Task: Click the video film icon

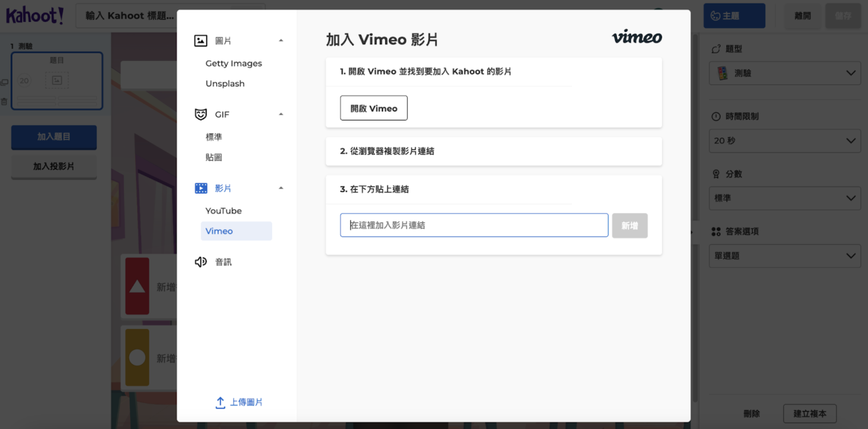Action: click(201, 188)
